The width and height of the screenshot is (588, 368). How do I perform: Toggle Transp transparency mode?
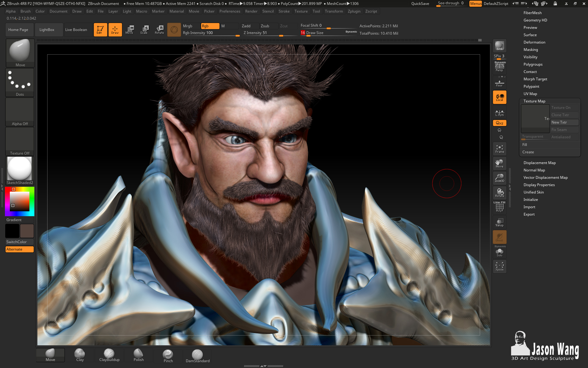[499, 222]
